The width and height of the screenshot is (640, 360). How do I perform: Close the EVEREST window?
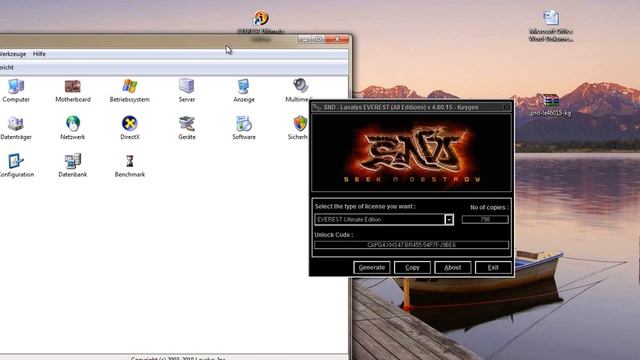[337, 39]
